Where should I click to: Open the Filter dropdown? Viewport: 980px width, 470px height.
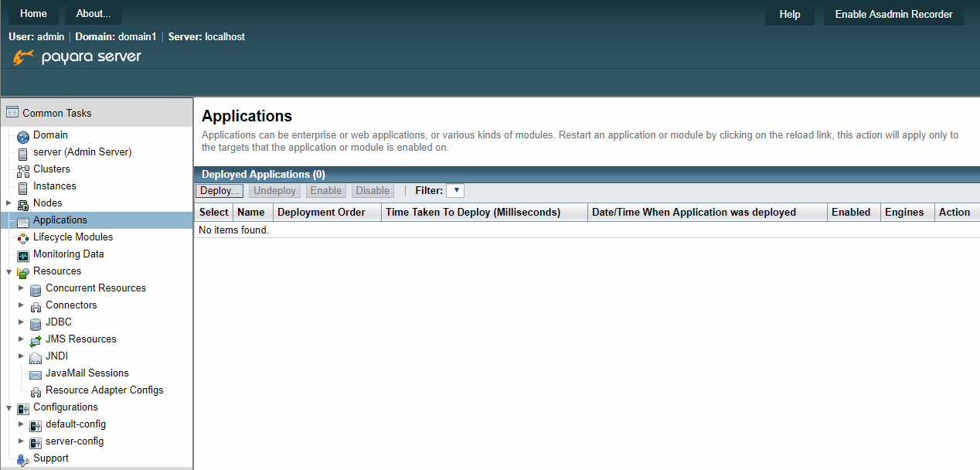click(x=455, y=190)
